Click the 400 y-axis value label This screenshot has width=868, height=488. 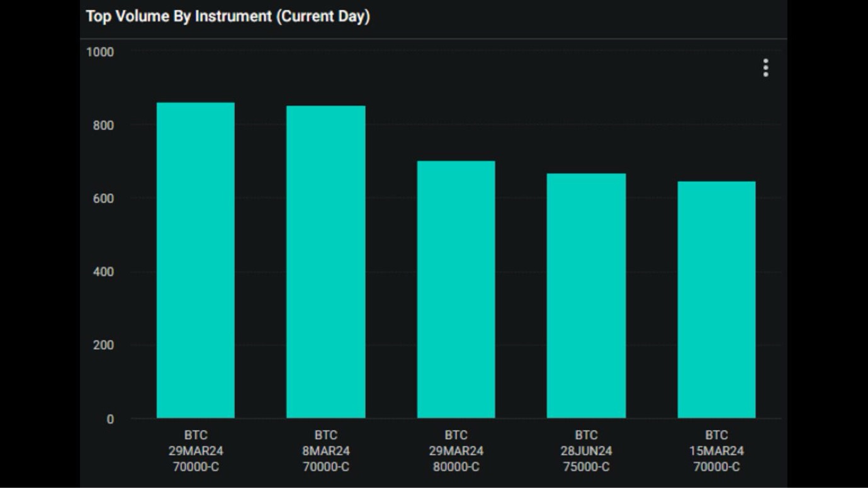[103, 272]
